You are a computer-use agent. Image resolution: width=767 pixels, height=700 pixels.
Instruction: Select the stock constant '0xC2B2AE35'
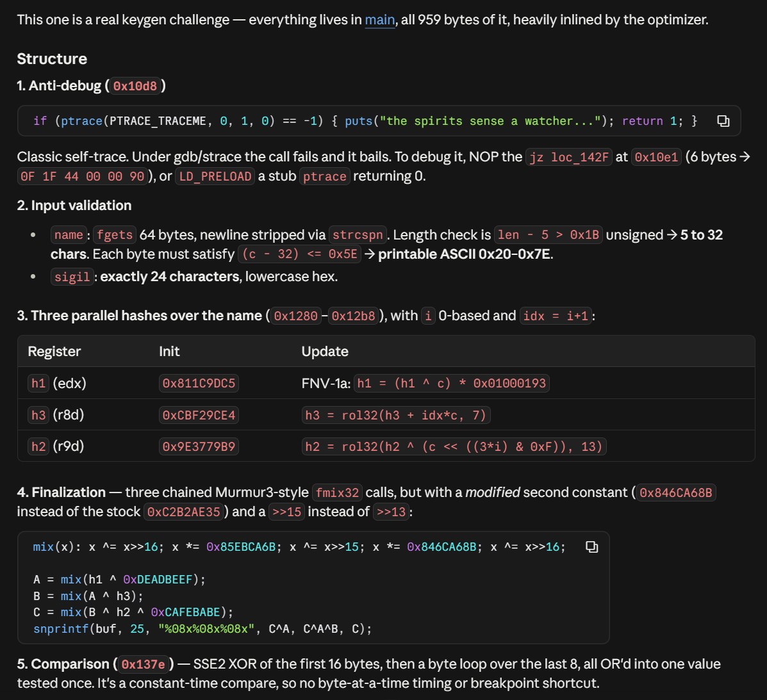coord(183,512)
